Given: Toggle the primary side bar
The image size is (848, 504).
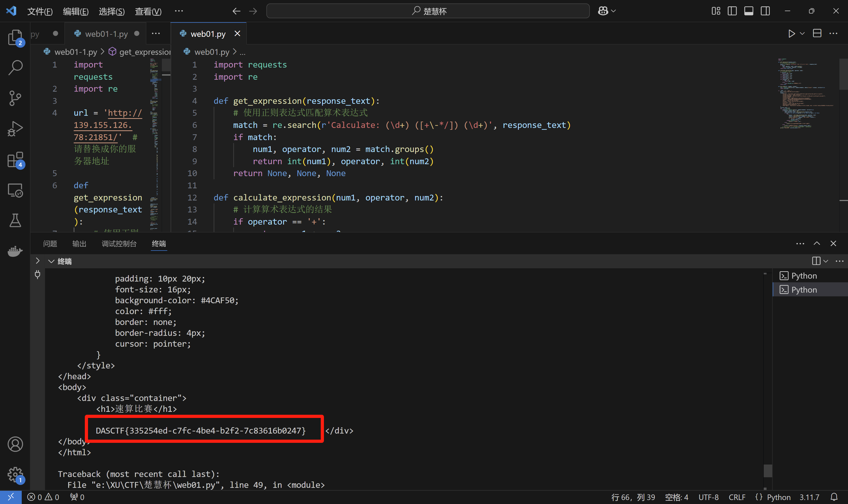Looking at the screenshot, I should coord(732,11).
